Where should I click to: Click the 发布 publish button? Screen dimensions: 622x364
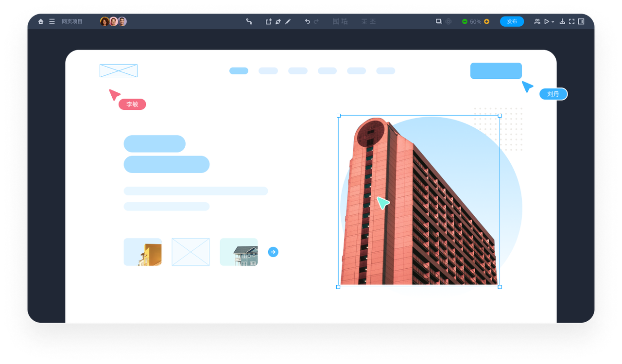(x=512, y=21)
